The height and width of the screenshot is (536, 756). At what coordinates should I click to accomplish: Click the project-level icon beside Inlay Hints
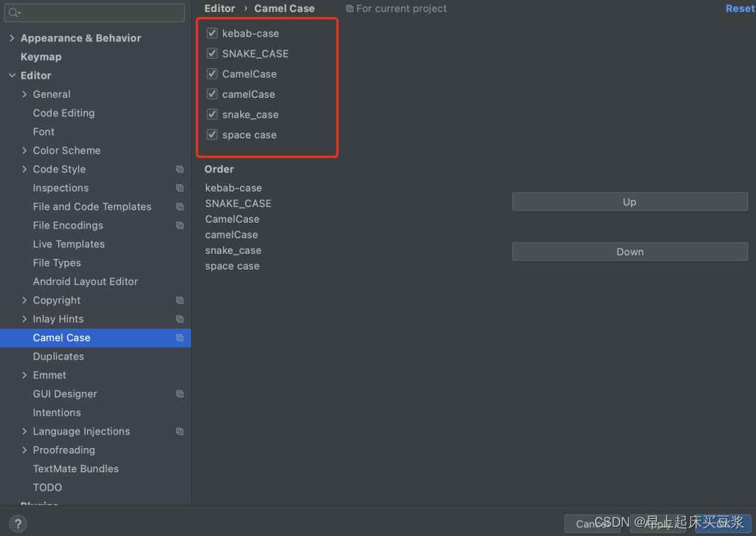[x=180, y=319]
